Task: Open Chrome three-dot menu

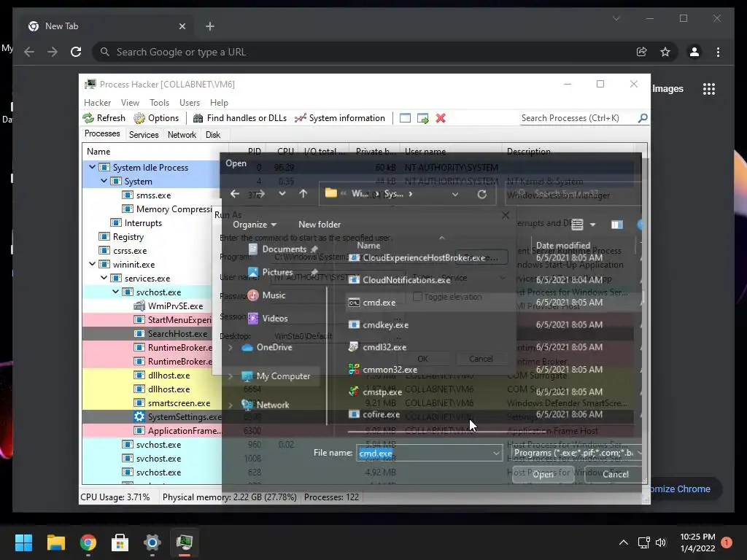Action: coord(718,52)
